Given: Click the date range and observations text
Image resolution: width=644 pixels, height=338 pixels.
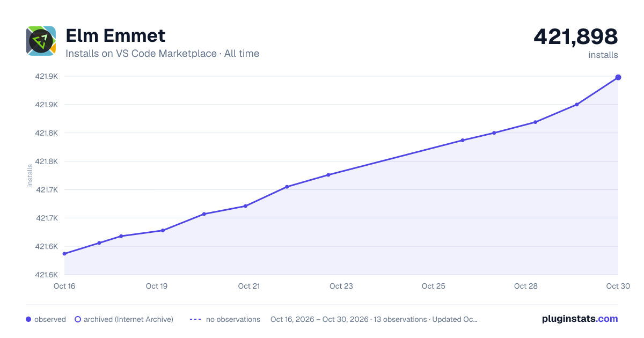Looking at the screenshot, I should [374, 319].
